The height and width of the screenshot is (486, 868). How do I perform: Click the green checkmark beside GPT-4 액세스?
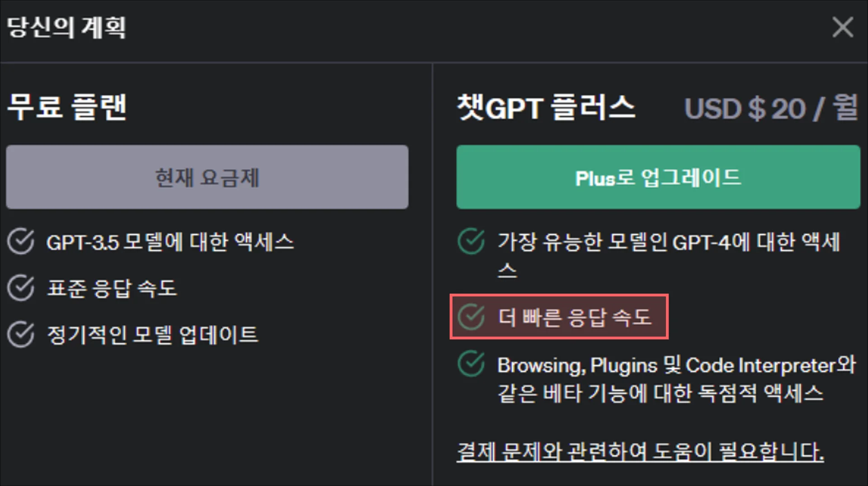[470, 242]
